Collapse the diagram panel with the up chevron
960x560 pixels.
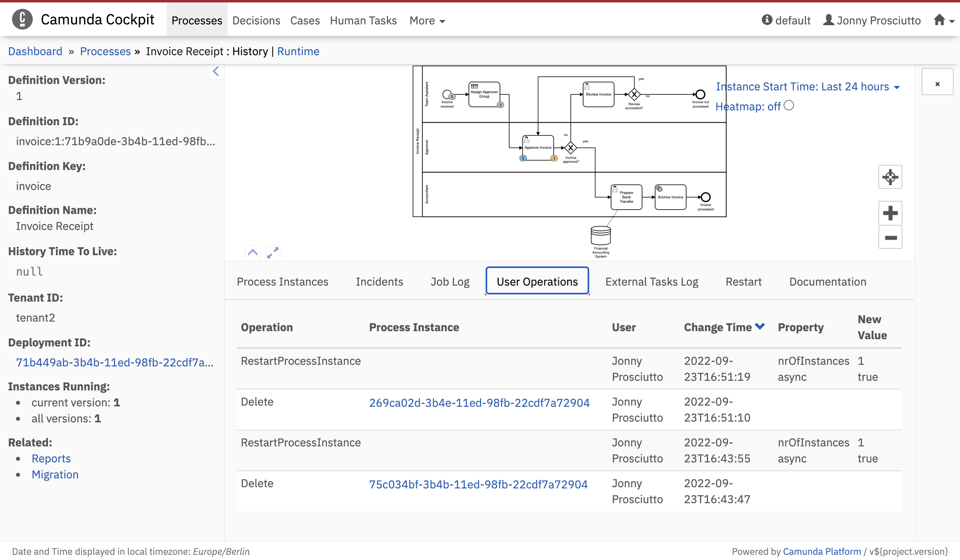pos(253,252)
